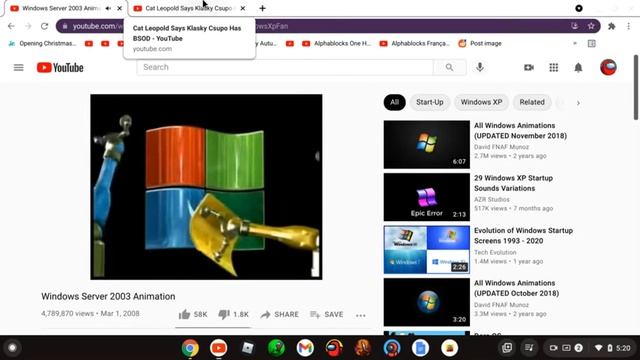640x360 pixels.
Task: Open Among Us from the shelf
Action: pos(334,348)
